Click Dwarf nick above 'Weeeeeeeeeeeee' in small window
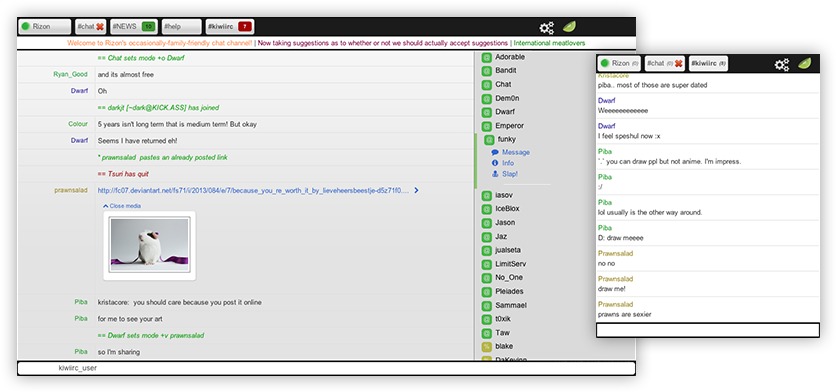The width and height of the screenshot is (836, 392). point(607,101)
